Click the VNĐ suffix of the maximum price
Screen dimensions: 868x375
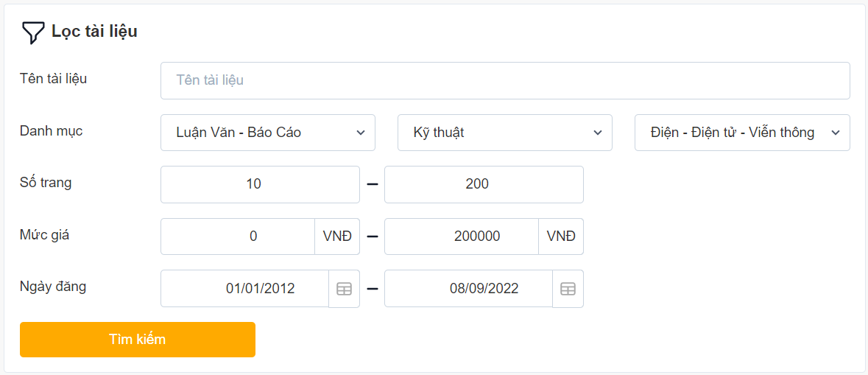tap(561, 236)
